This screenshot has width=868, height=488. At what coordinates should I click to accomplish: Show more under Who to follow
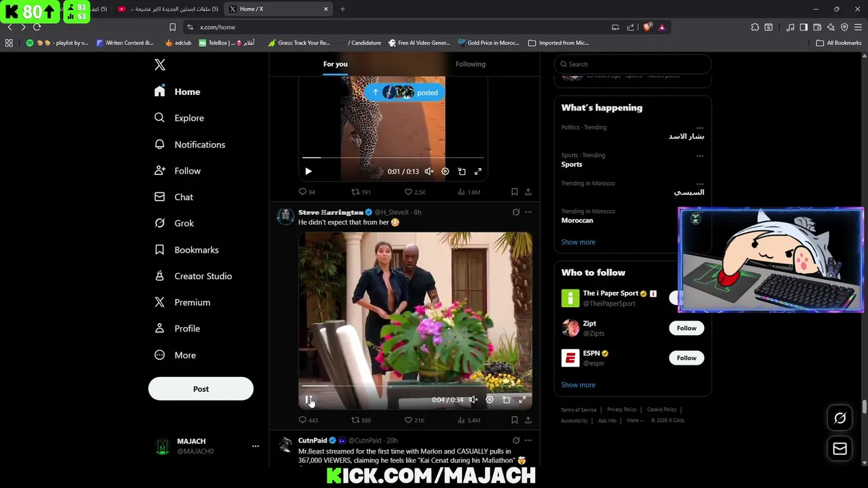click(578, 385)
